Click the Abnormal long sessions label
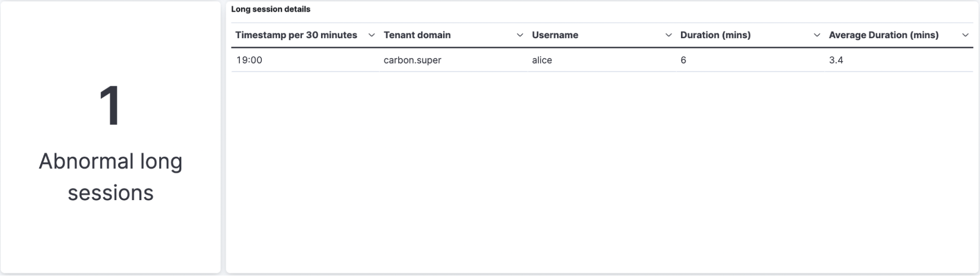This screenshot has height=276, width=980. tap(110, 177)
